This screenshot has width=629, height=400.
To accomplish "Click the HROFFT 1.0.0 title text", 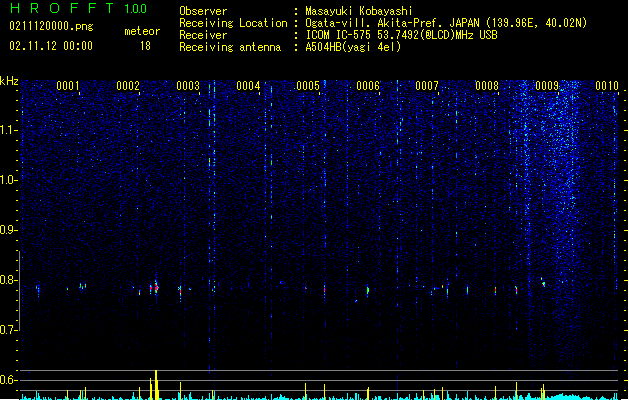I will coord(78,8).
